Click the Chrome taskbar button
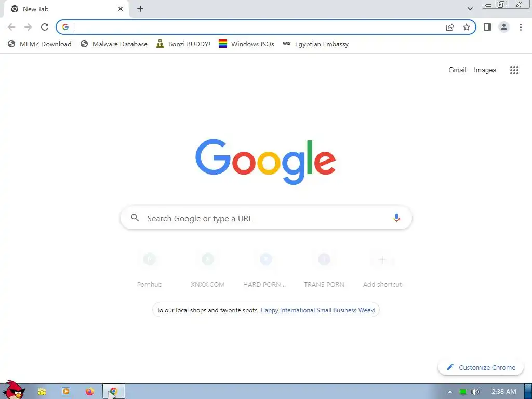The image size is (532, 399). click(114, 392)
